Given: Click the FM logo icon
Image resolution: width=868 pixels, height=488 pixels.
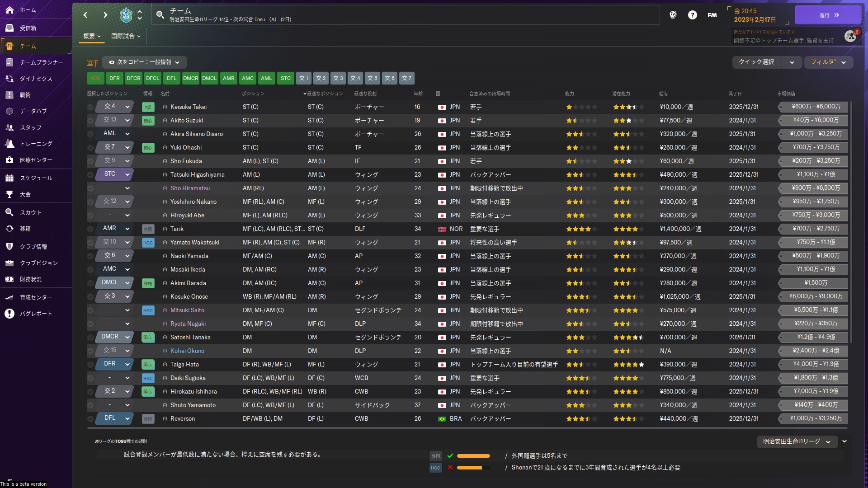Looking at the screenshot, I should (712, 15).
